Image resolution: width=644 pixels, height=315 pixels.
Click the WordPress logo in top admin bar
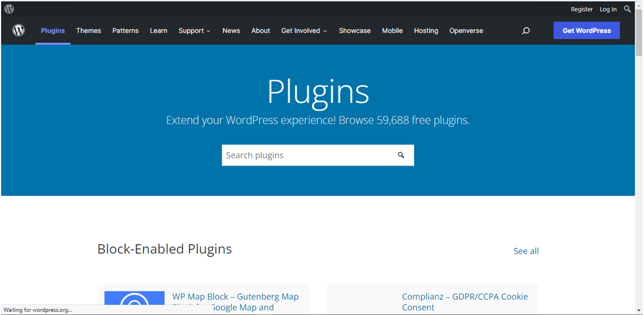tap(9, 9)
